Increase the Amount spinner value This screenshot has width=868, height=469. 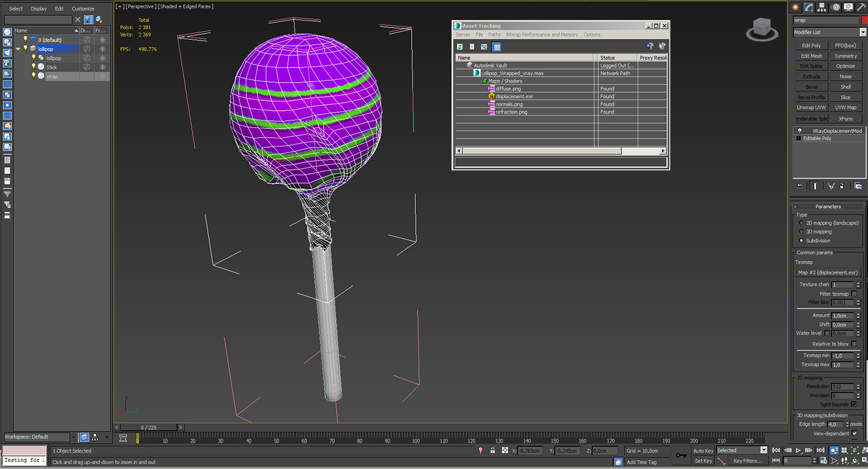click(858, 314)
